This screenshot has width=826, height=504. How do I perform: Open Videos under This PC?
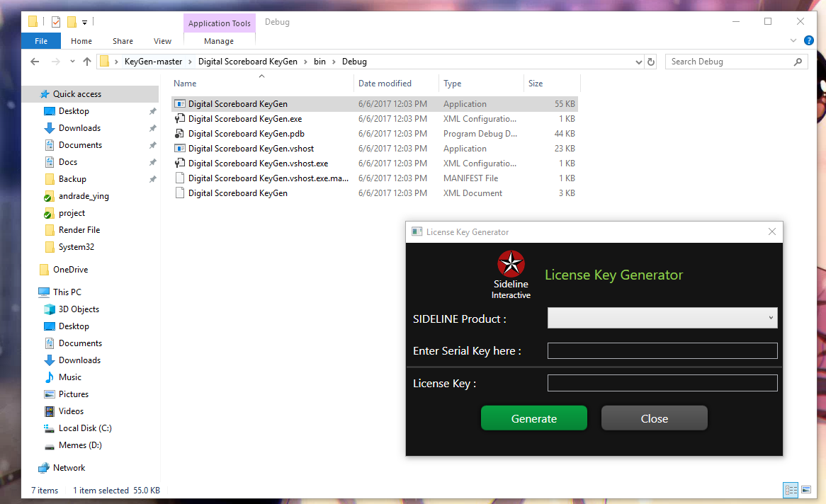[71, 411]
